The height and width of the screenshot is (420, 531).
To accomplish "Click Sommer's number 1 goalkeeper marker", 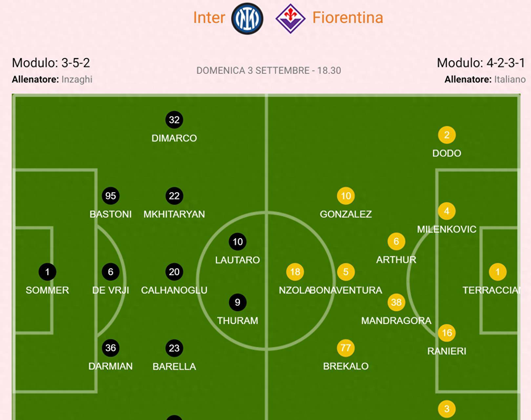I will click(x=47, y=272).
